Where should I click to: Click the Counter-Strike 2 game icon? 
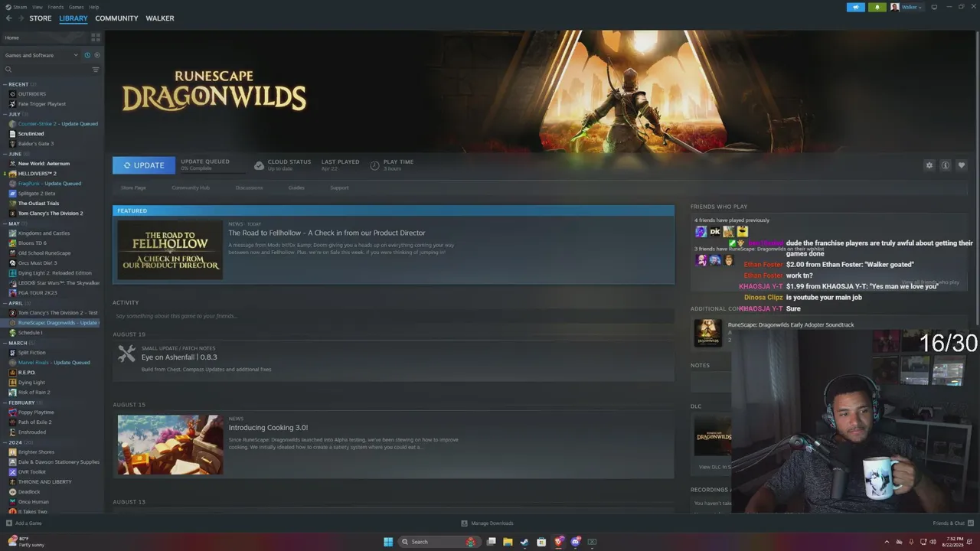point(12,124)
